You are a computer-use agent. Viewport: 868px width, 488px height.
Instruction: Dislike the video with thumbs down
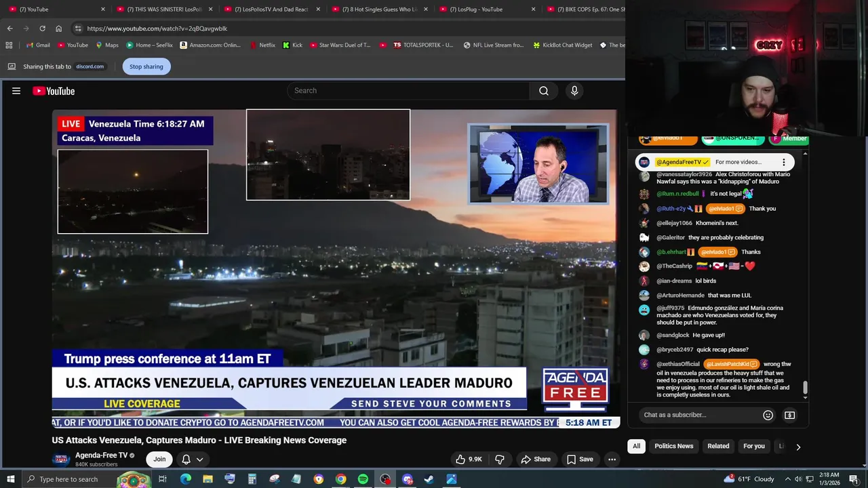click(500, 459)
